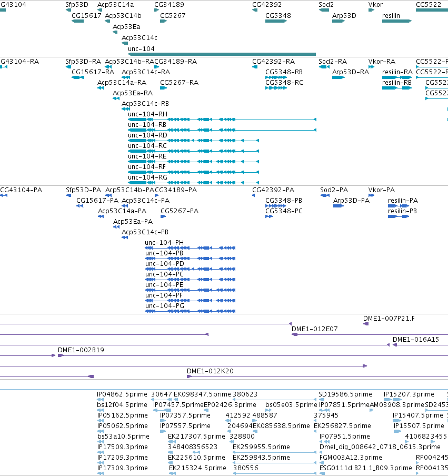Click the unc-104-PC protein label

[x=164, y=274]
